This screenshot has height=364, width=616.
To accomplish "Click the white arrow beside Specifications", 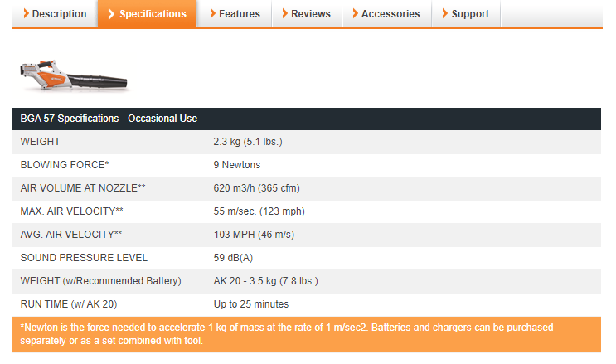I will click(111, 14).
